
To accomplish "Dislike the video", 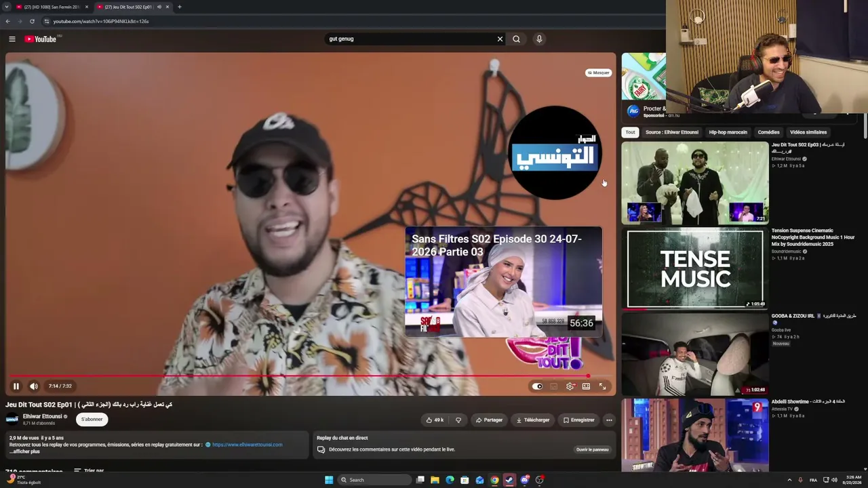I will (x=458, y=420).
